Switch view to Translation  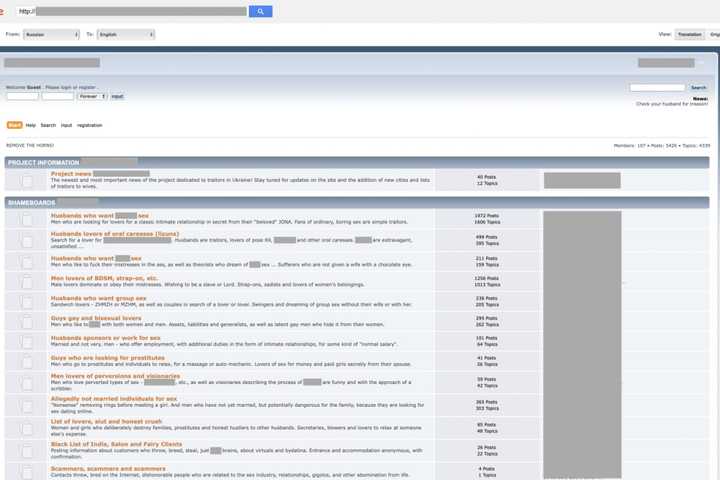click(x=689, y=34)
